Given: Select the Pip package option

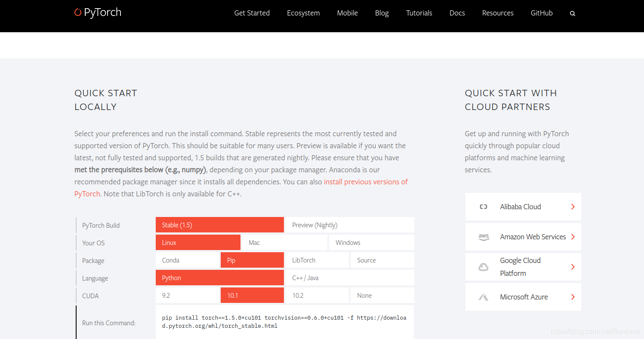Looking at the screenshot, I should point(252,260).
